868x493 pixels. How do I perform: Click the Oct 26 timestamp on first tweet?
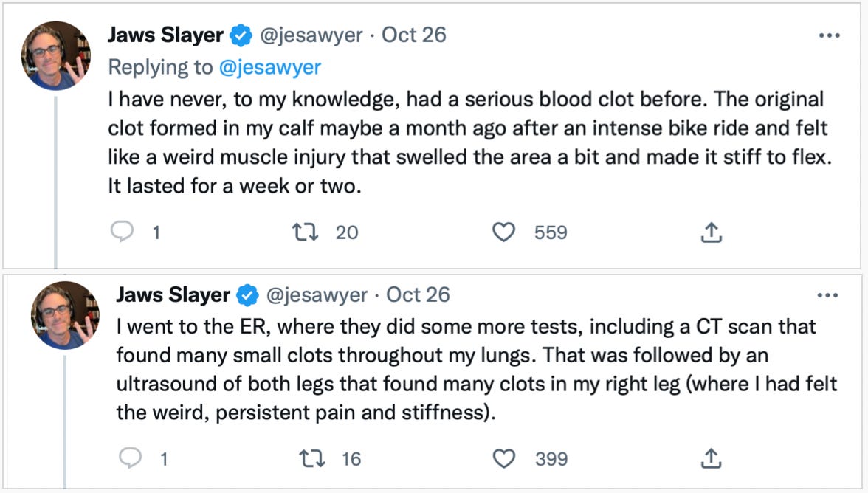(413, 35)
